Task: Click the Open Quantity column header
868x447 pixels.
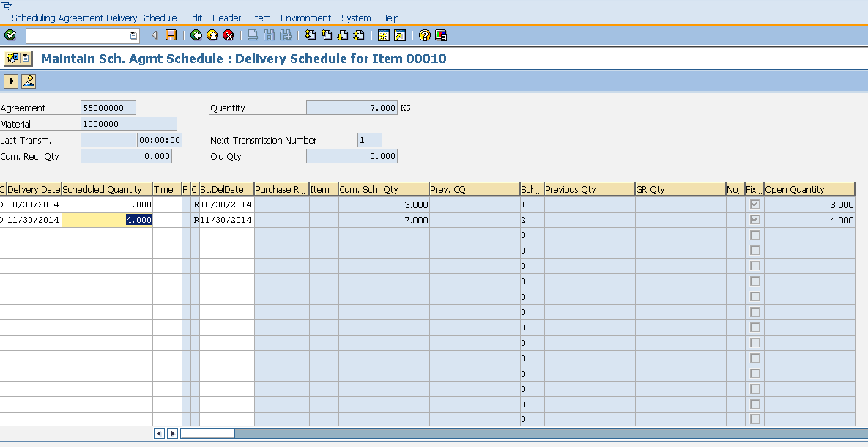Action: (x=809, y=190)
